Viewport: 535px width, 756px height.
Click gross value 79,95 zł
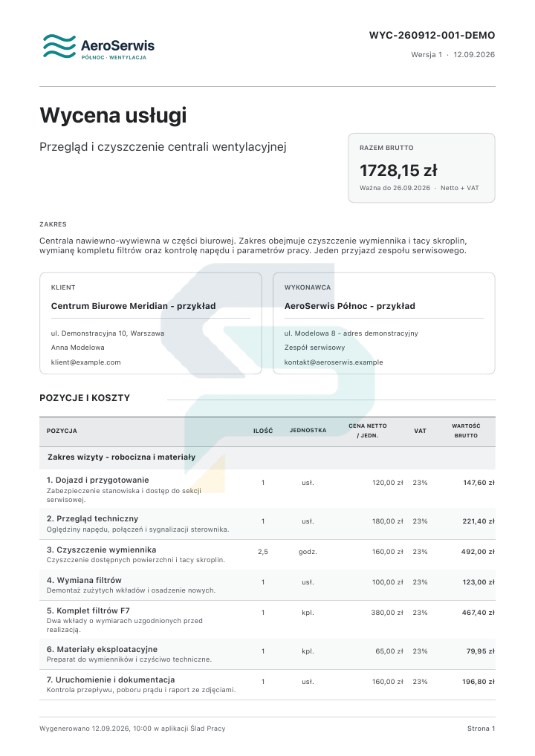(481, 651)
